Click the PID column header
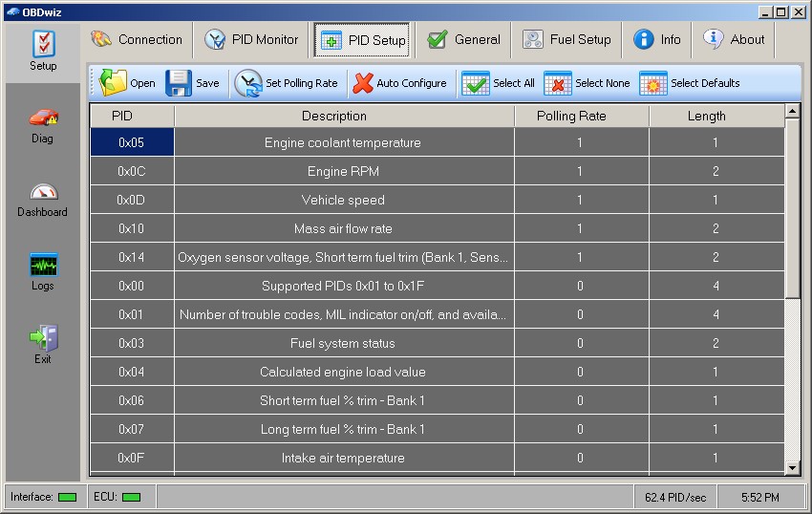 click(x=132, y=116)
